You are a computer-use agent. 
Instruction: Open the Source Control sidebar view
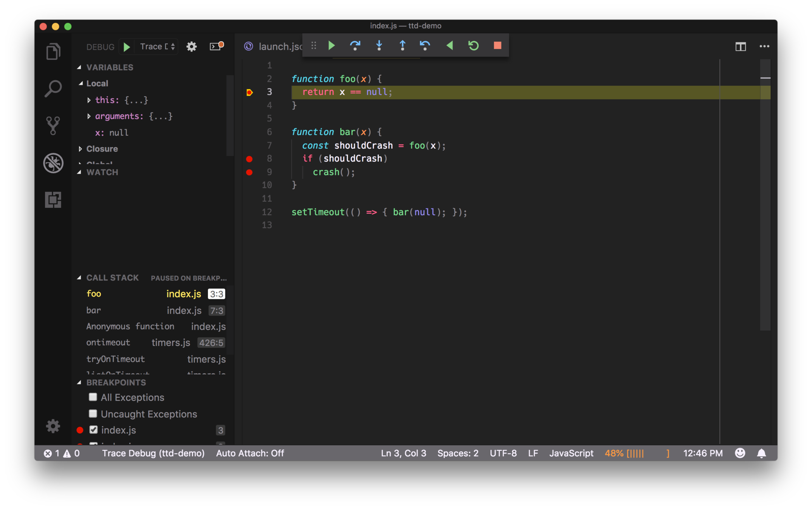pyautogui.click(x=53, y=125)
